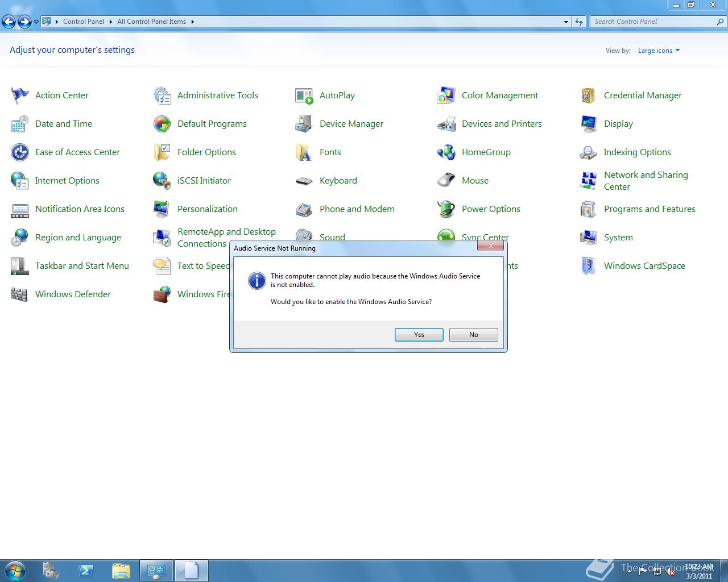This screenshot has height=582, width=728.
Task: Open Network and Sharing Center icon
Action: point(589,181)
